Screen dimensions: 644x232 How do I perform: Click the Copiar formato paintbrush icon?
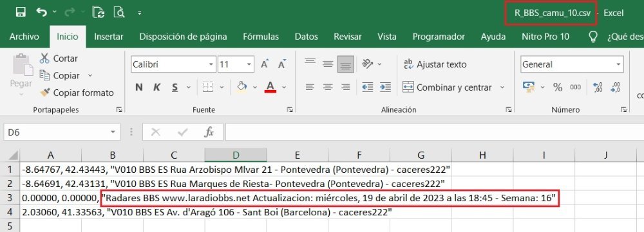tap(44, 93)
